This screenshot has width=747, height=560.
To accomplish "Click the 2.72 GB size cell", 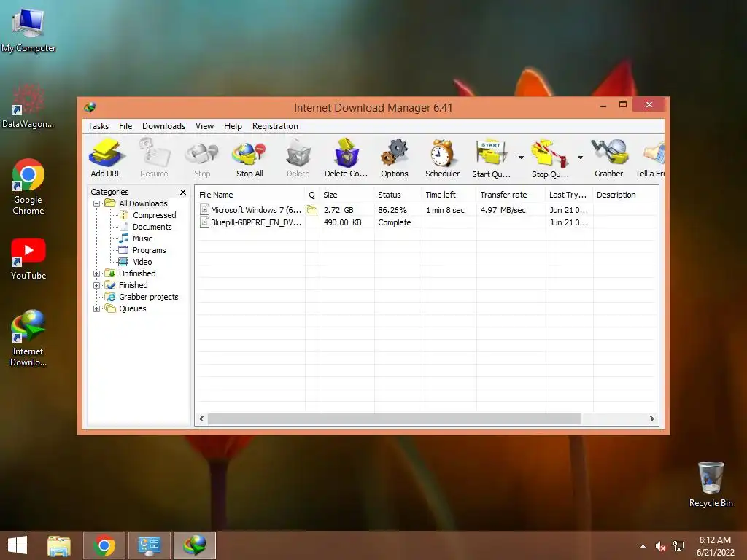I will [338, 210].
